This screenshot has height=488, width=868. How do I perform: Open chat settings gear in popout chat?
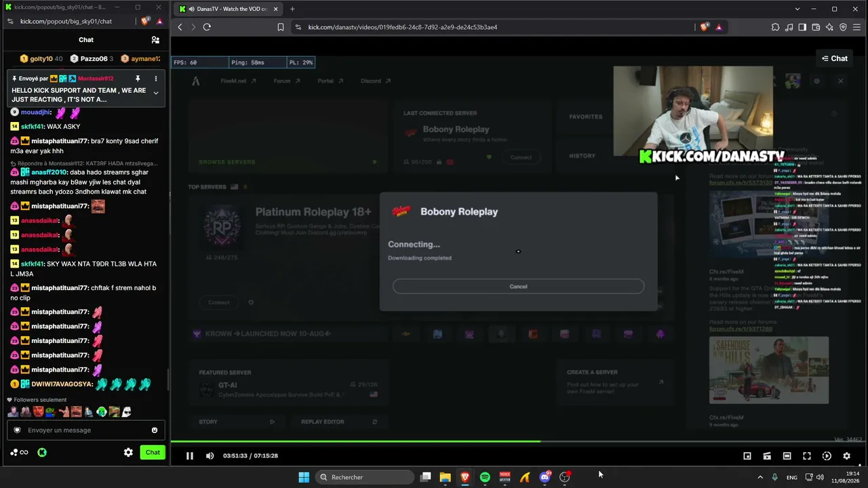128,453
